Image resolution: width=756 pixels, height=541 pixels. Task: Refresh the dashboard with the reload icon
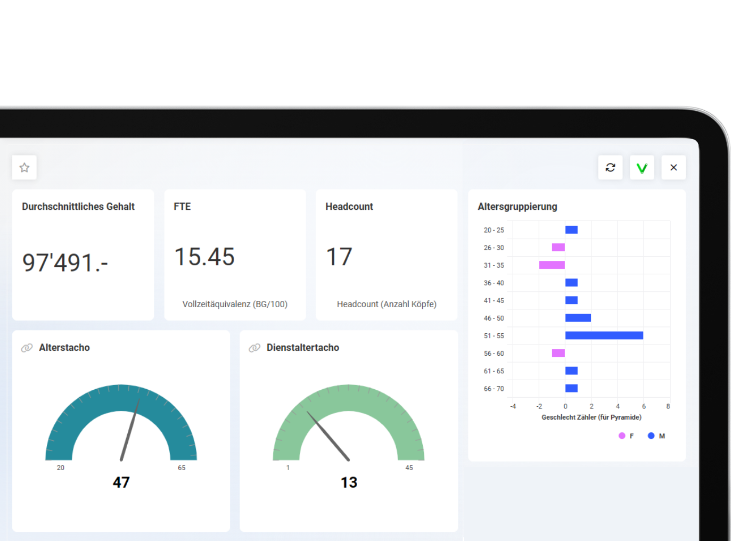coord(610,168)
